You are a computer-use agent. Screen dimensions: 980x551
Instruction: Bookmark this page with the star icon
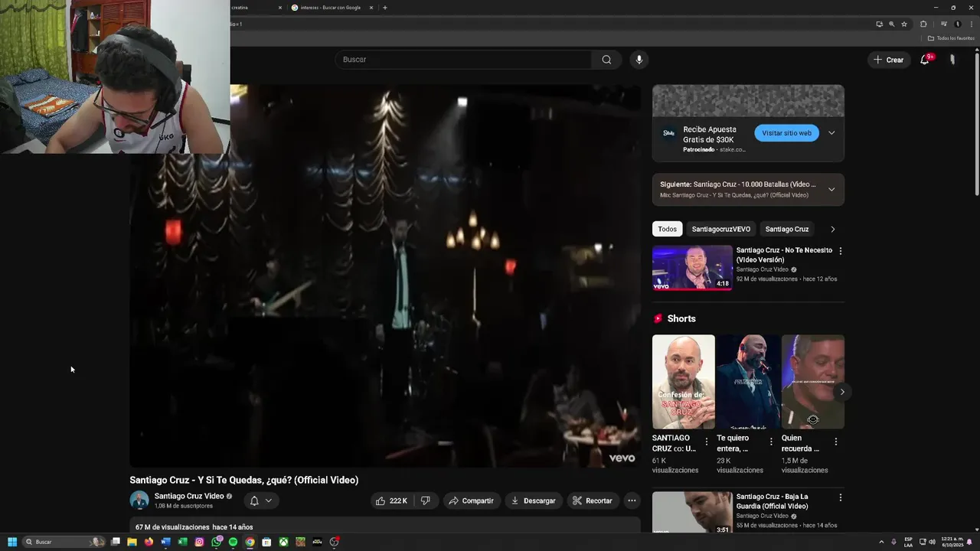click(904, 24)
